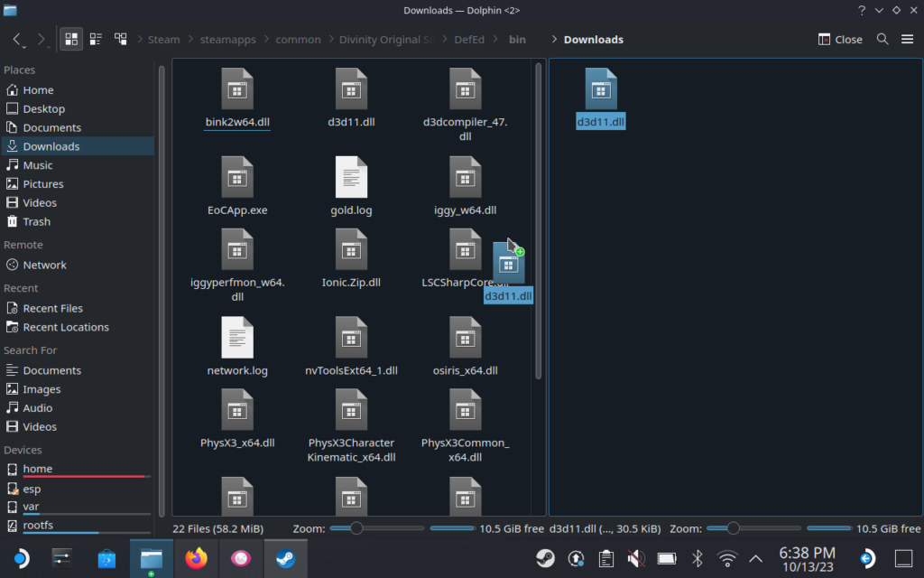The width and height of the screenshot is (924, 578).
Task: Expand hidden system tray icons arrow
Action: click(x=755, y=558)
